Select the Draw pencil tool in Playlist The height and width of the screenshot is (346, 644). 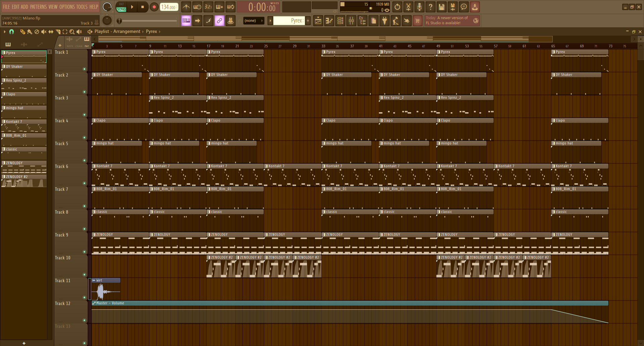click(22, 32)
